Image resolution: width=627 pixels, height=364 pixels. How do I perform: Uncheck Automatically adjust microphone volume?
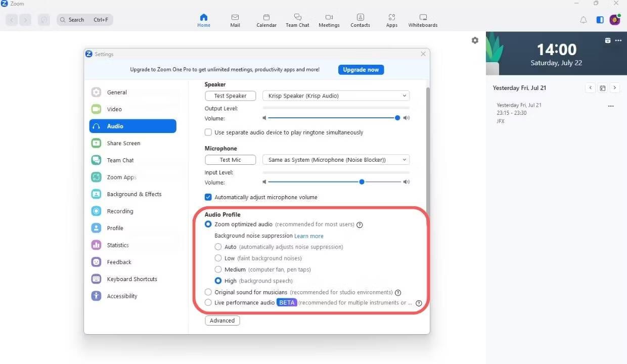tap(208, 197)
